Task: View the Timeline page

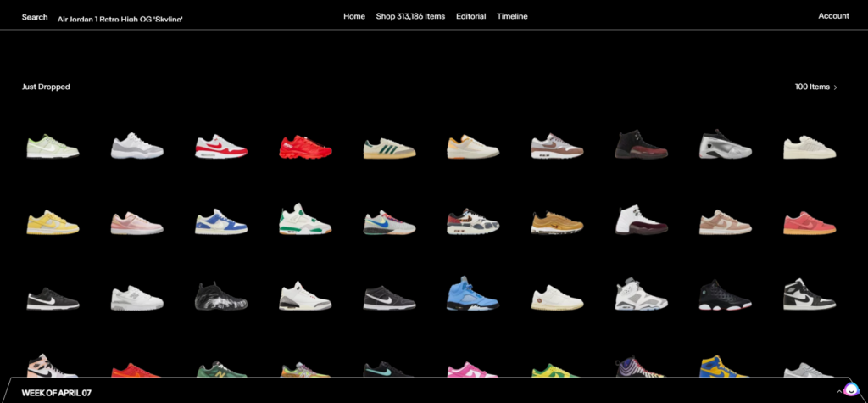Action: click(x=512, y=16)
